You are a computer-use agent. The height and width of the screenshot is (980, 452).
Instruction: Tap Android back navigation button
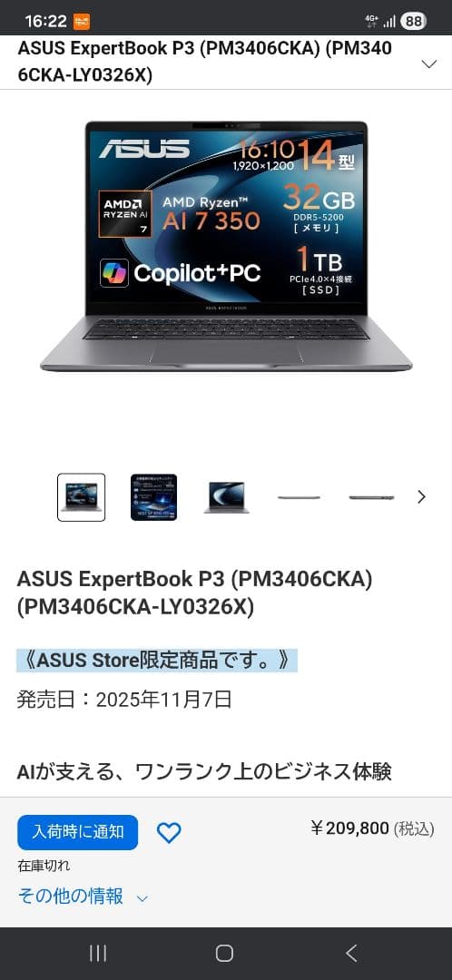point(352,953)
